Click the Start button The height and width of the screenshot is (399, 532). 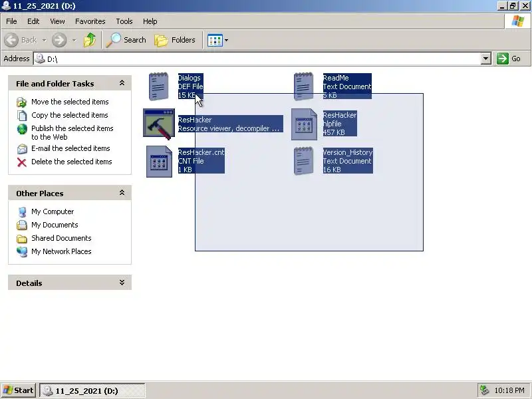19,390
